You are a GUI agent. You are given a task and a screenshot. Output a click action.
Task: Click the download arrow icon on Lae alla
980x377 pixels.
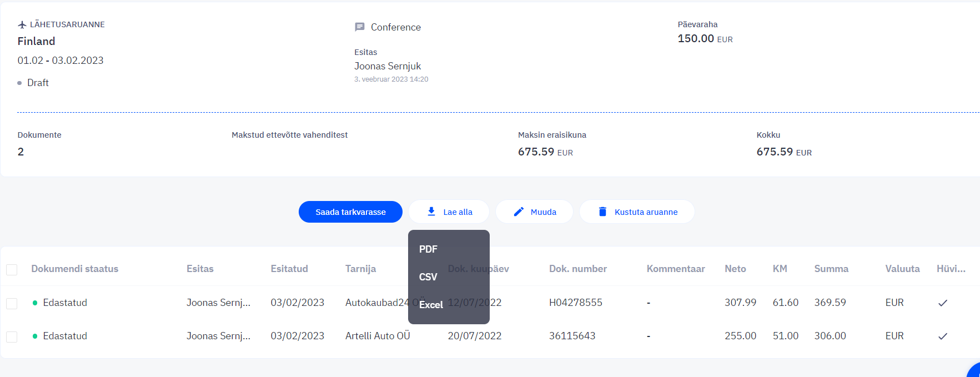click(431, 212)
